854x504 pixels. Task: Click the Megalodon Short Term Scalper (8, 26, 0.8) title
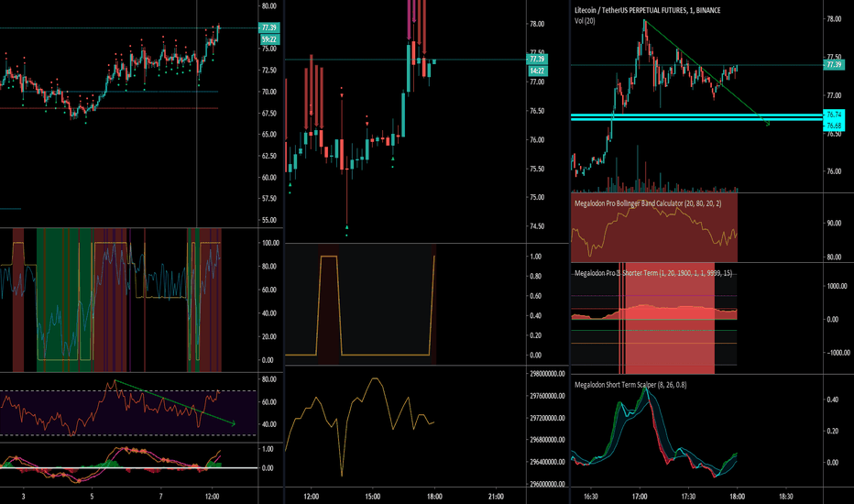click(x=630, y=385)
